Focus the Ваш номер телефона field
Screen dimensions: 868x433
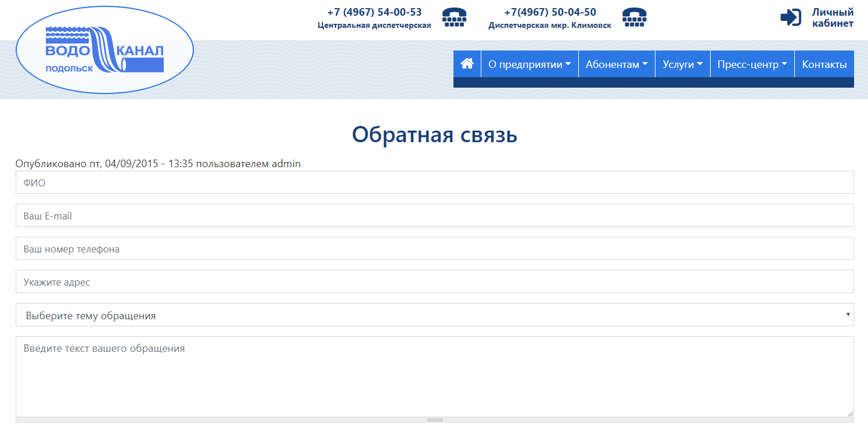click(435, 248)
